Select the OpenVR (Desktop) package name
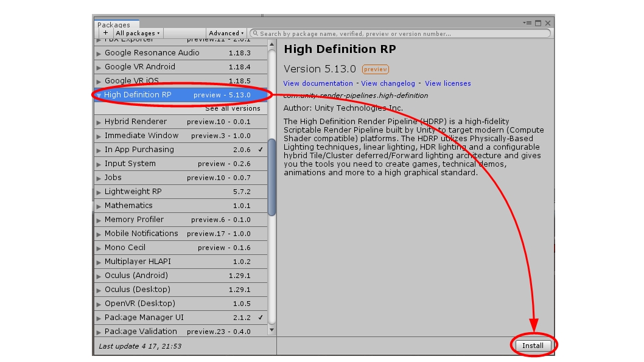Screen dimensions: 644x362 139,303
